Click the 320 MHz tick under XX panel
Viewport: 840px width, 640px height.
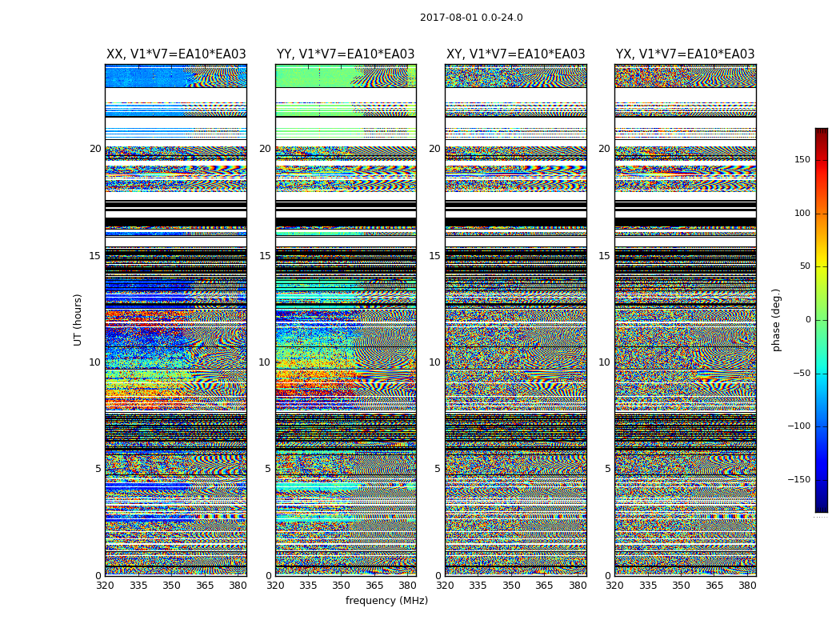coord(106,586)
